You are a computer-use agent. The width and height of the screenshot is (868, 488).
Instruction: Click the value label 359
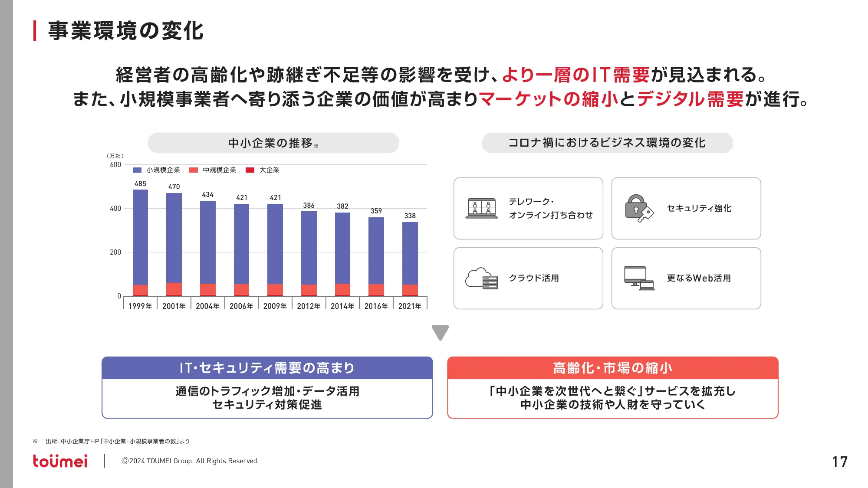click(376, 211)
